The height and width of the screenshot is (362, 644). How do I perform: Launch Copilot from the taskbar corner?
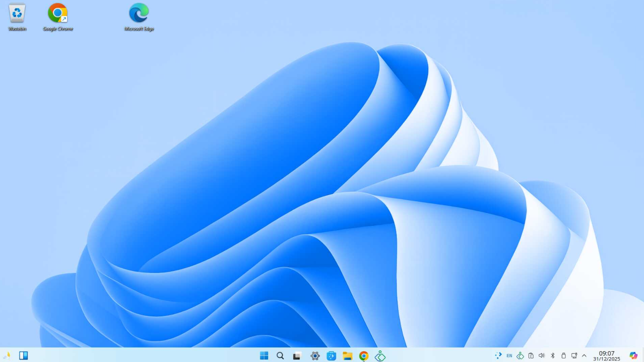pyautogui.click(x=633, y=356)
